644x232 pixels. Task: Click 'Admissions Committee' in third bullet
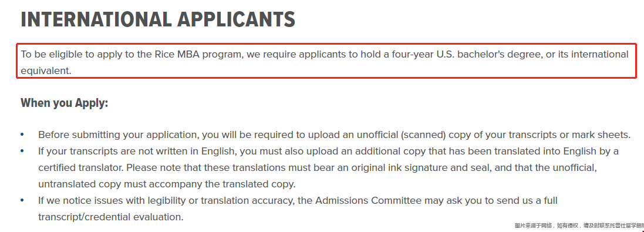[369, 200]
